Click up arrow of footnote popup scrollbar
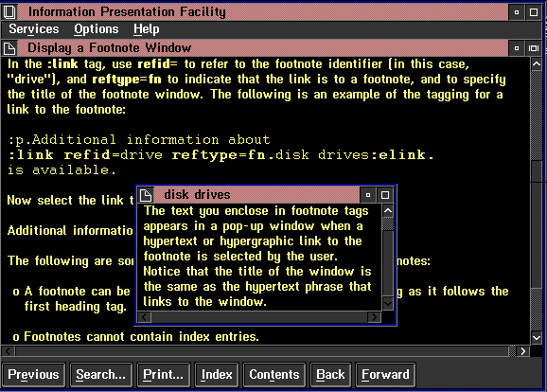The image size is (547, 392). click(x=388, y=210)
